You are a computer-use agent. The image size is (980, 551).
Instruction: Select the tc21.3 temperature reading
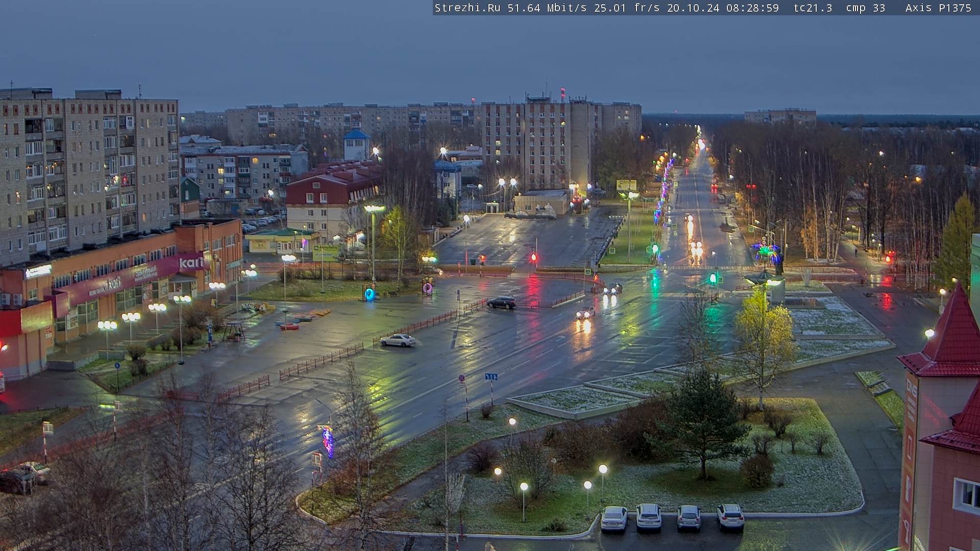pyautogui.click(x=813, y=8)
